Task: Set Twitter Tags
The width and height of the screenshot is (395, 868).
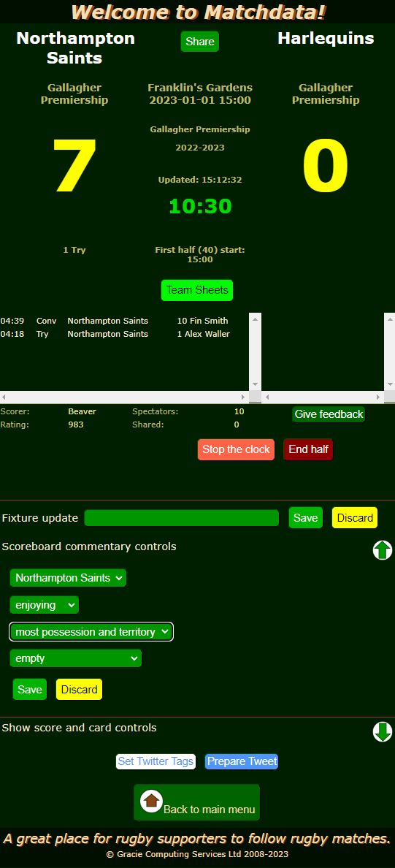Action: pos(156,761)
